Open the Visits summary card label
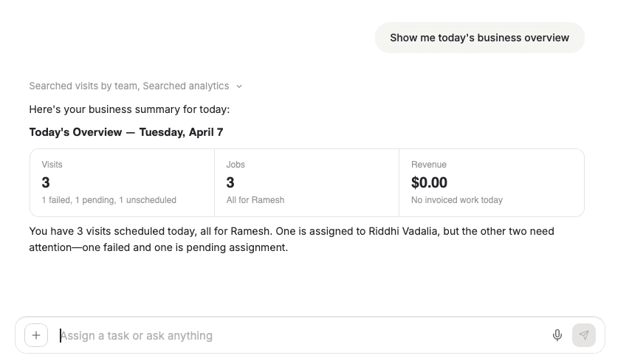Screen dimensions: 629x364 click(x=52, y=165)
